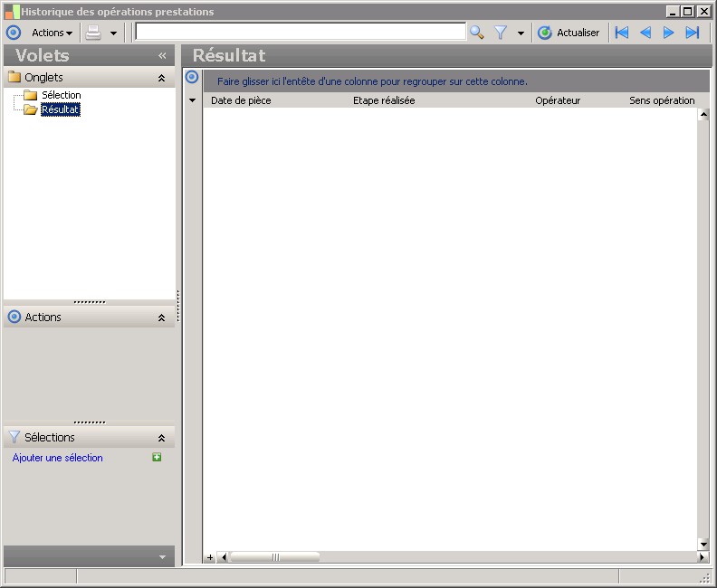
Task: Maximize the Historique des opérations window
Action: click(687, 12)
